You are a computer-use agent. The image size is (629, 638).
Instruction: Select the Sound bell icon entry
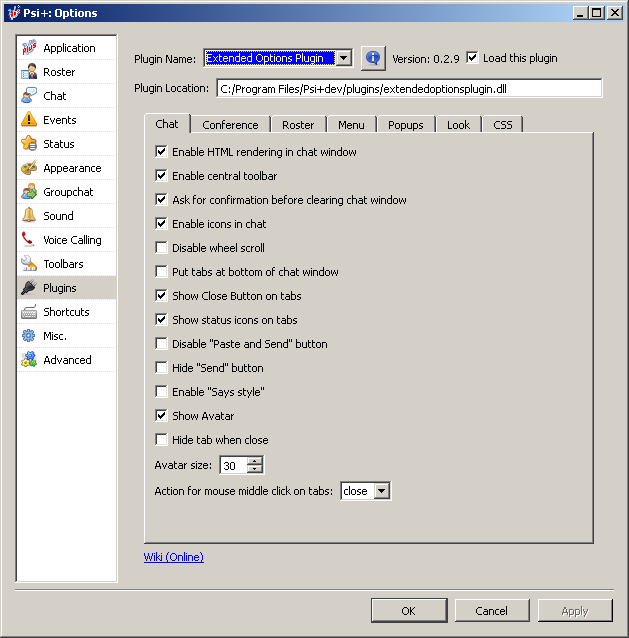[29, 216]
